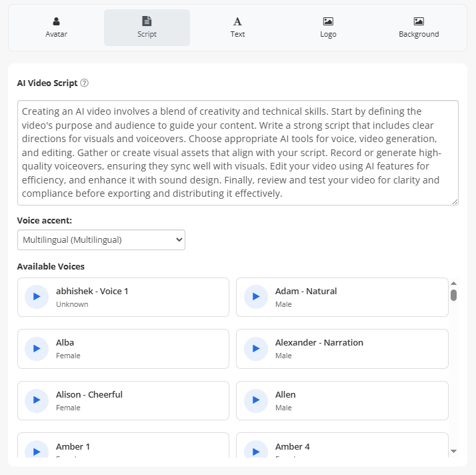The width and height of the screenshot is (476, 475).
Task: Play the Amber 1 voice preview
Action: click(x=37, y=451)
